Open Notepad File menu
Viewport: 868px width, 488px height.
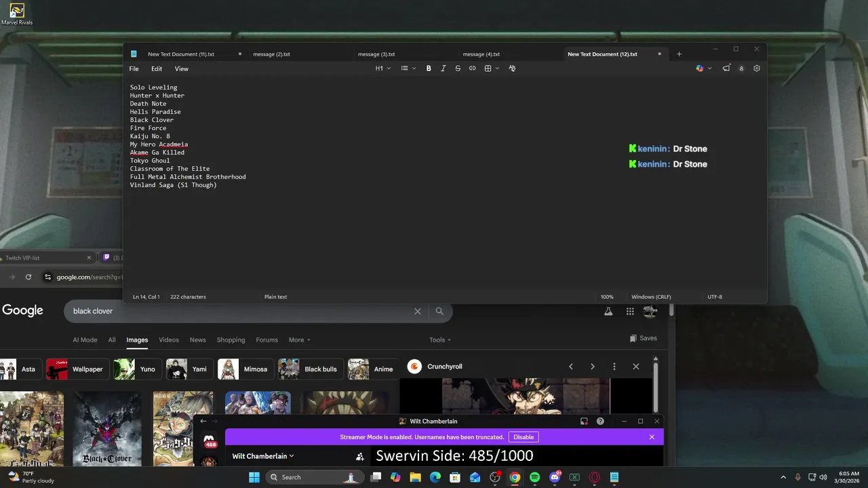coord(134,69)
